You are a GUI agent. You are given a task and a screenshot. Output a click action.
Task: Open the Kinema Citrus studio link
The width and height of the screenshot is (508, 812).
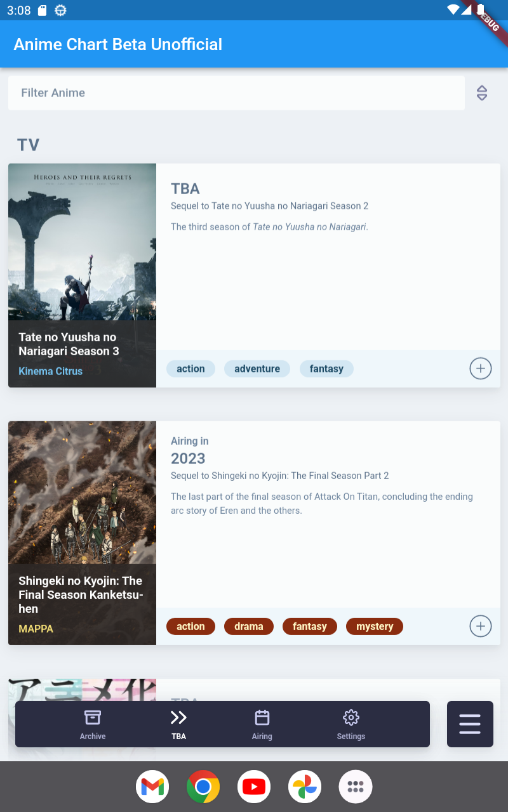point(51,371)
